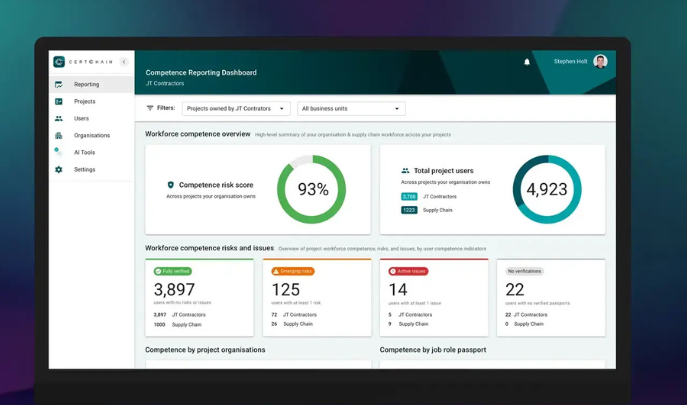
Task: Collapse the sidebar with the chevron button
Action: click(124, 62)
